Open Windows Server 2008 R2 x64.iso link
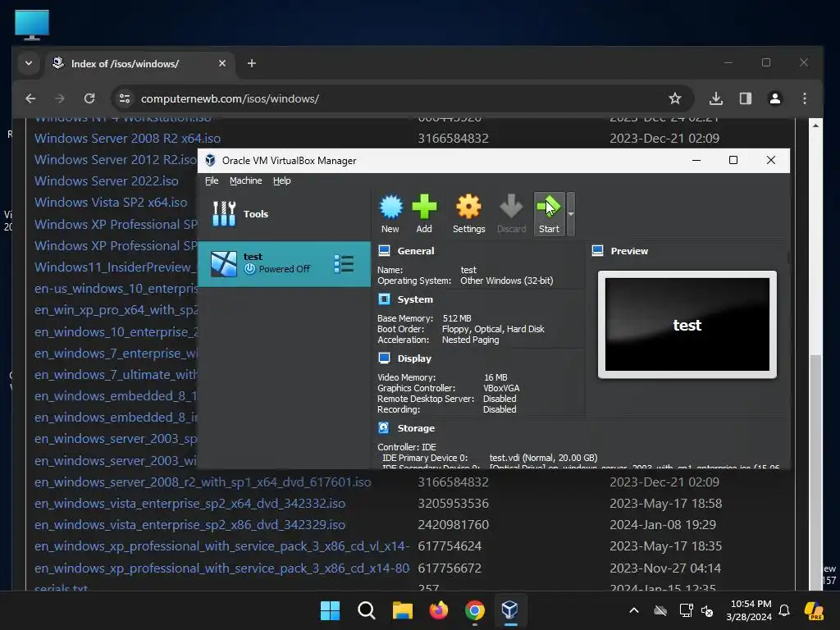The image size is (840, 630). (x=127, y=138)
